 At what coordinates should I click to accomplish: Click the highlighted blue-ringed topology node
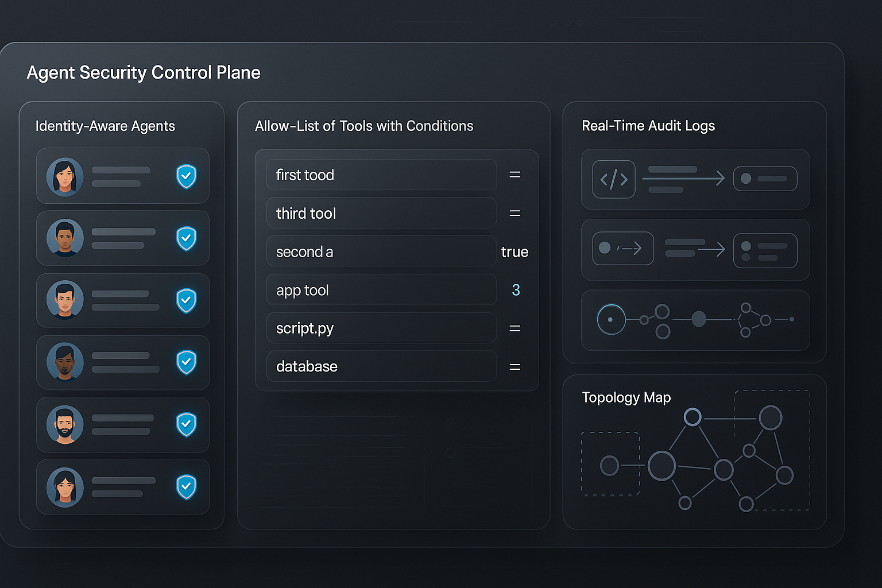[693, 417]
